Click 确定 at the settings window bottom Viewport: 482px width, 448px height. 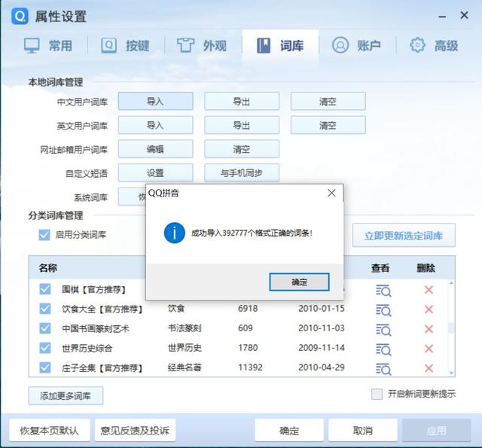(x=289, y=430)
